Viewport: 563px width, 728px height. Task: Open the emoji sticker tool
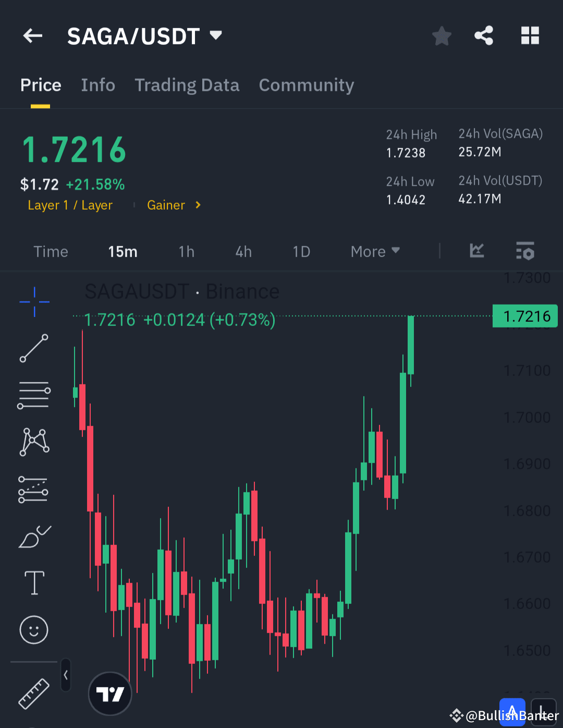(34, 629)
